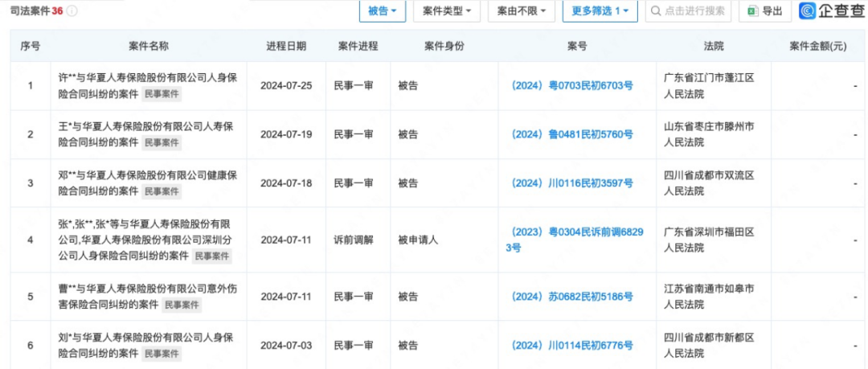The width and height of the screenshot is (868, 369).
Task: Select the case name starting with 曹**
Action: click(148, 297)
